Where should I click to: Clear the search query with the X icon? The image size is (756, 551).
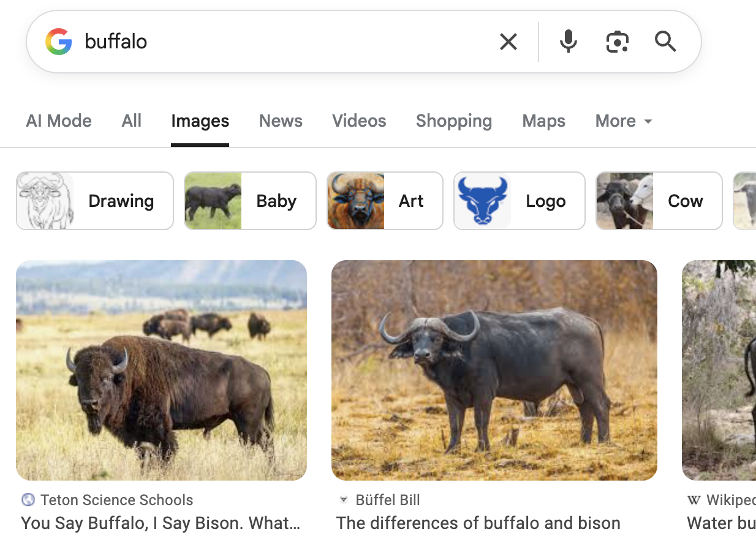tap(508, 41)
